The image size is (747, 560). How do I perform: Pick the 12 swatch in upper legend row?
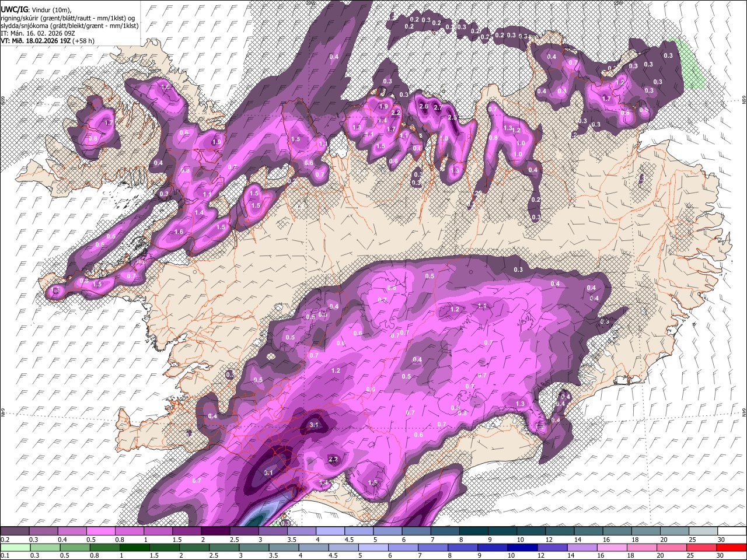(559, 531)
